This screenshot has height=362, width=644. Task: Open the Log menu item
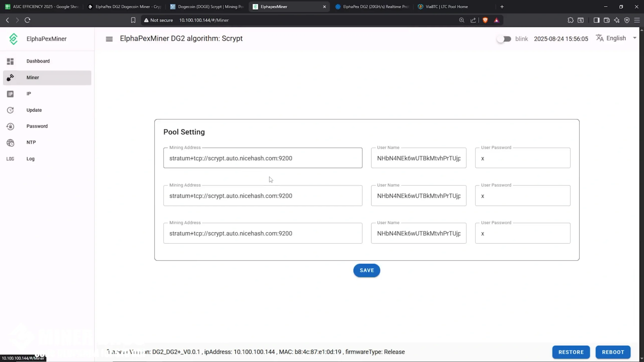47,159
